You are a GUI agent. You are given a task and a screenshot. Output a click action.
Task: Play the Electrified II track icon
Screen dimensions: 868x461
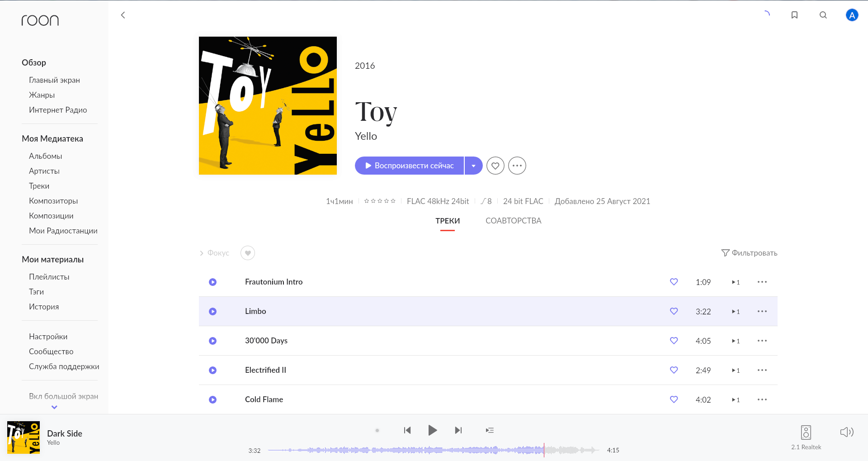(212, 370)
